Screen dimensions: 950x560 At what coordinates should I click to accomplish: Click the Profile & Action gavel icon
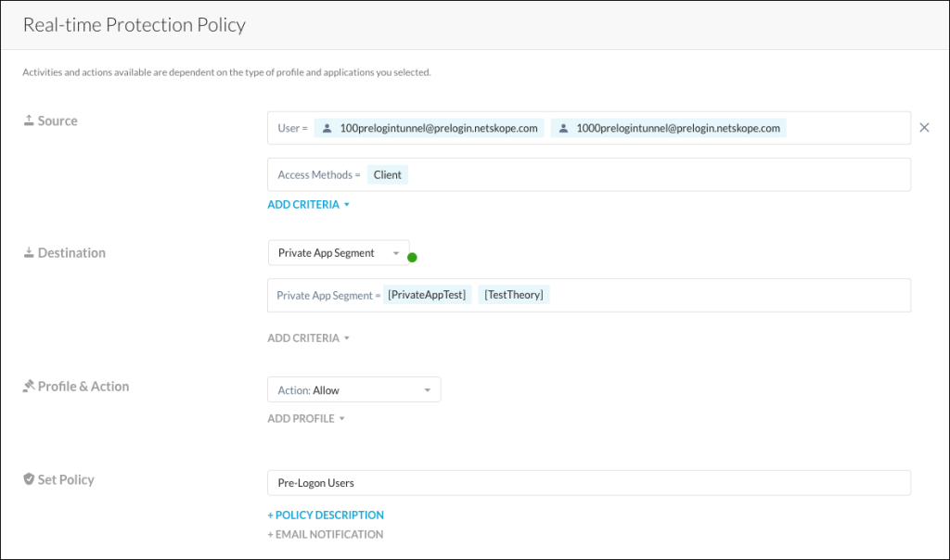(29, 386)
